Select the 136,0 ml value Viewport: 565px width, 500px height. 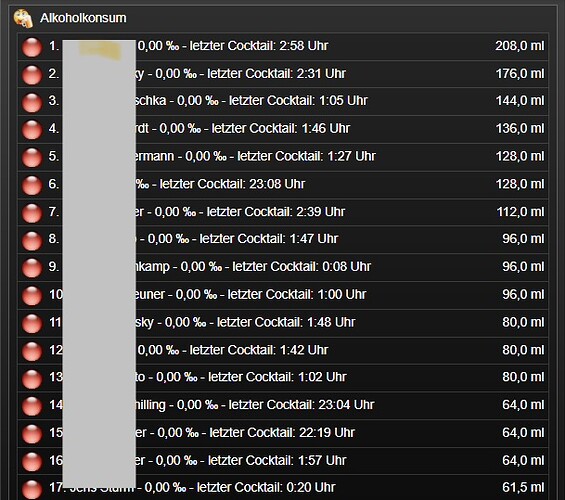(x=520, y=128)
